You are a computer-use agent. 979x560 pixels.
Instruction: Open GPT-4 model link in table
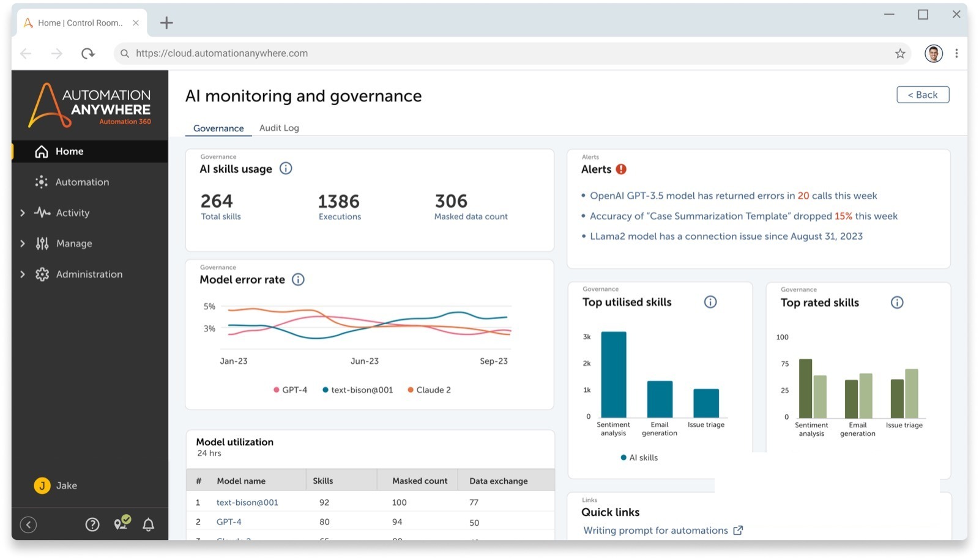[229, 522]
